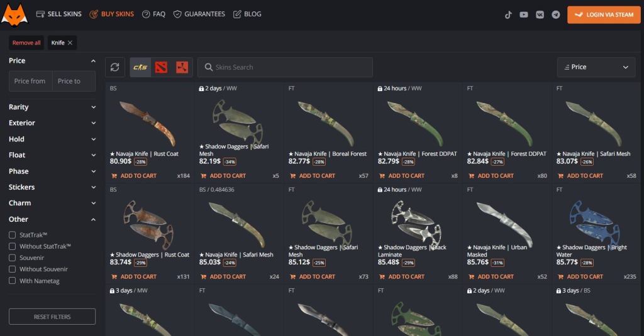Go to Sell Skins page
This screenshot has height=336, width=644.
pyautogui.click(x=59, y=14)
